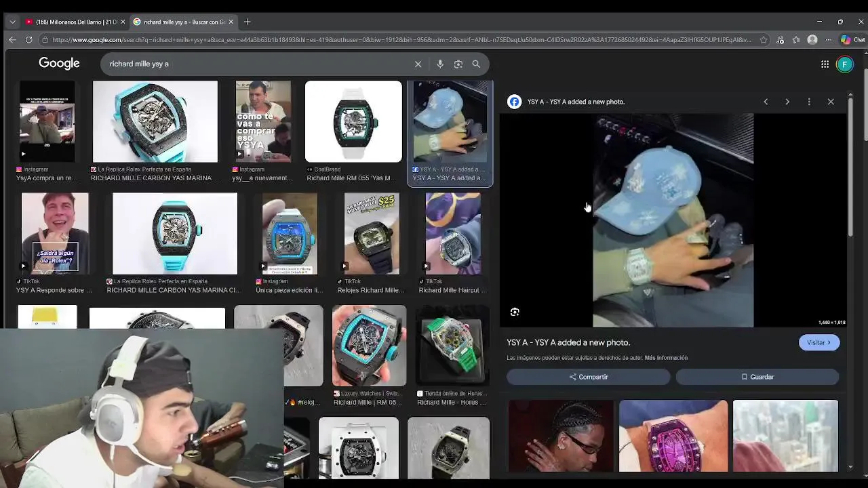Image resolution: width=868 pixels, height=488 pixels.
Task: Start voice search with the microphone icon
Action: pyautogui.click(x=440, y=64)
